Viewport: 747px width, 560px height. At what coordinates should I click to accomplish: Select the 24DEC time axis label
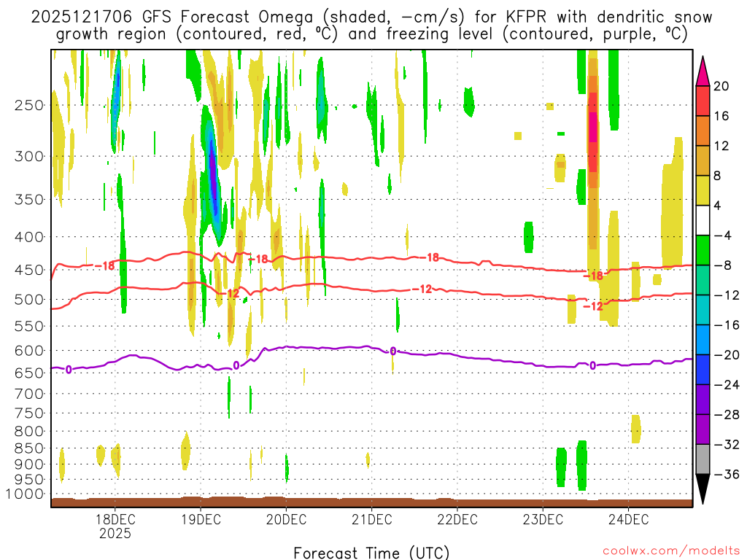tap(629, 519)
